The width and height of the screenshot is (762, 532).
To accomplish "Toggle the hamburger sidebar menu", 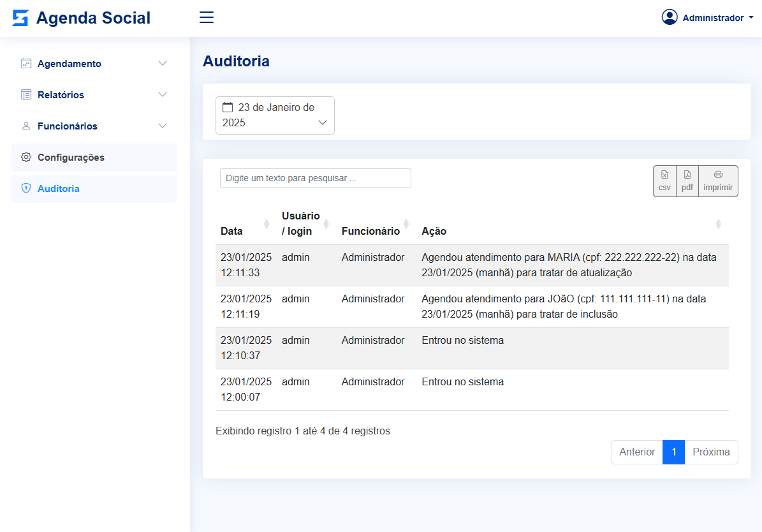I will point(207,17).
